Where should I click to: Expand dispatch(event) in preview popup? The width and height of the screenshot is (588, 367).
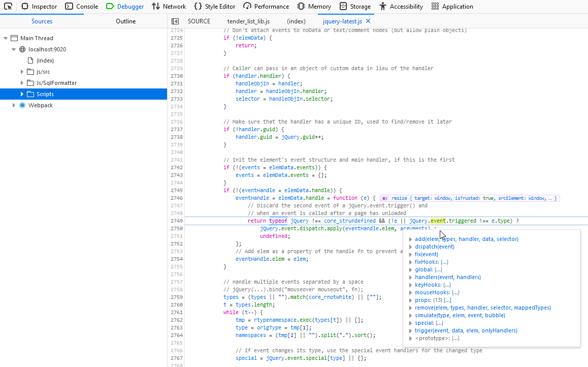tap(411, 247)
